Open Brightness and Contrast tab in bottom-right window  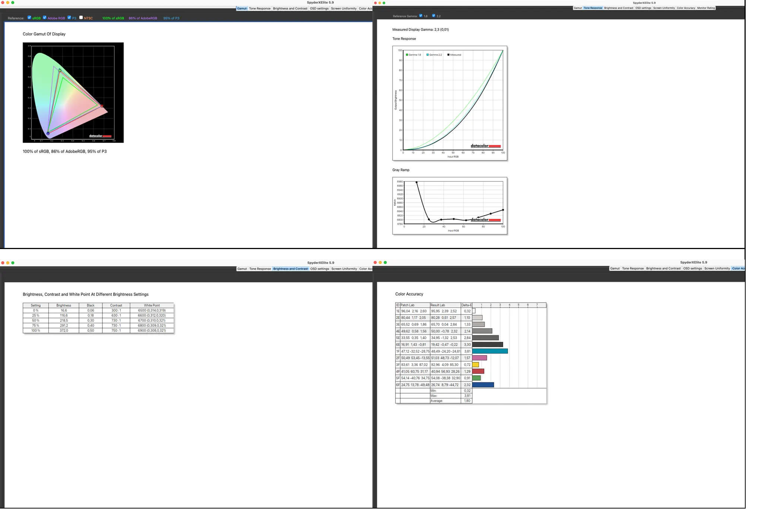tap(663, 268)
